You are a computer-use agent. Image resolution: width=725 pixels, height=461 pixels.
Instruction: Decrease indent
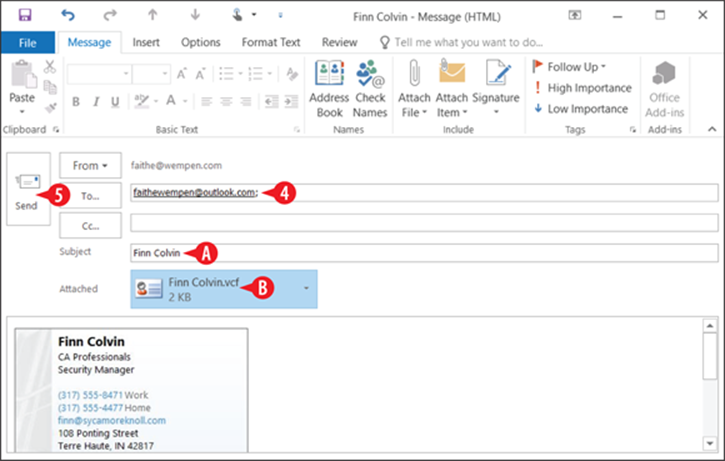click(x=271, y=101)
